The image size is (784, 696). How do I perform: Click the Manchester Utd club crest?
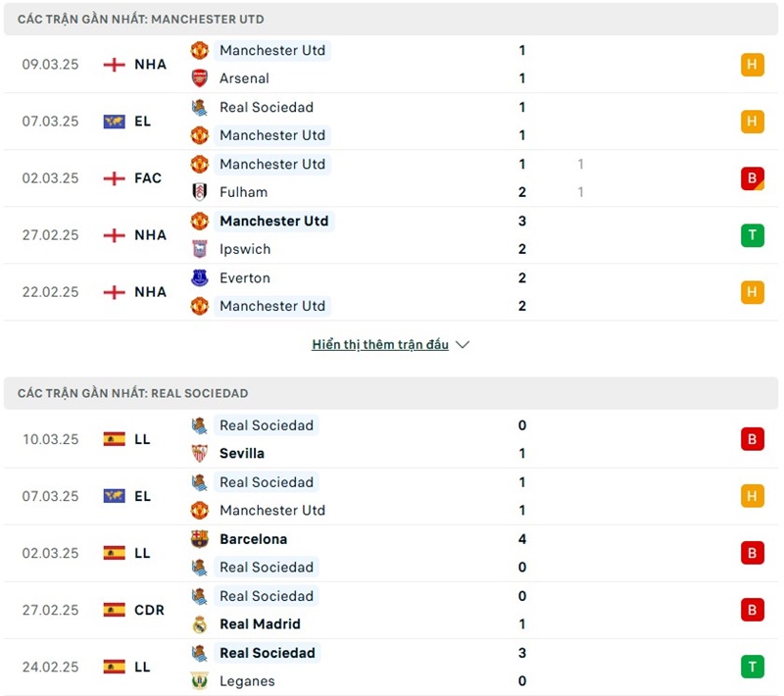(199, 50)
